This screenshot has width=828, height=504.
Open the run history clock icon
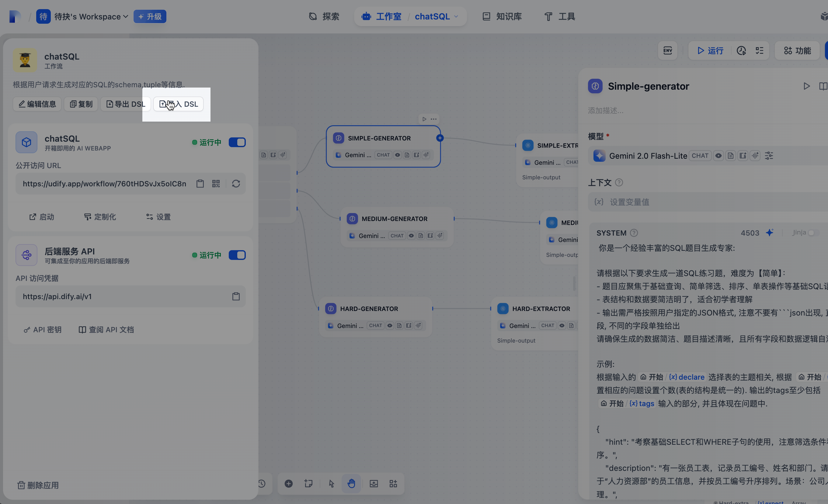click(x=741, y=51)
